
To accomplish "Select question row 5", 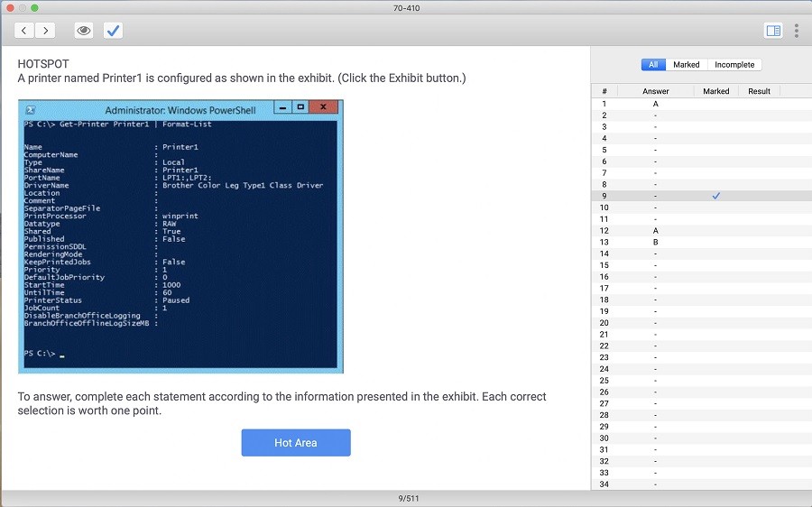I will 701,150.
